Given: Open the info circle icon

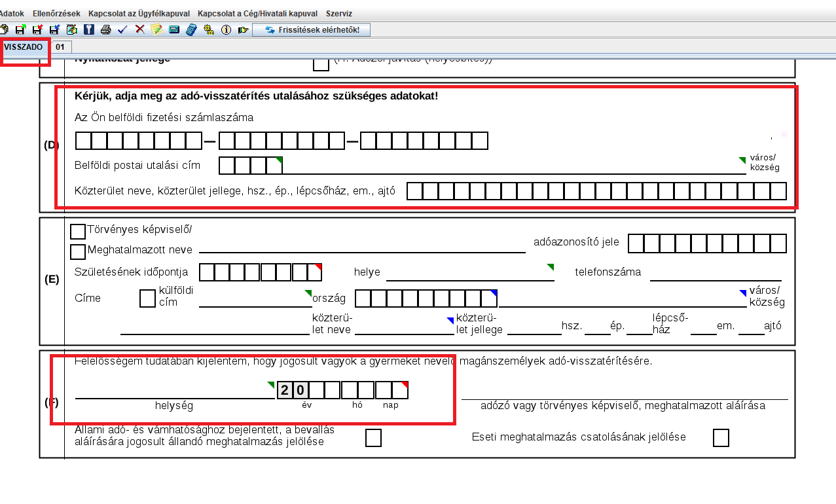Looking at the screenshot, I should click(227, 29).
